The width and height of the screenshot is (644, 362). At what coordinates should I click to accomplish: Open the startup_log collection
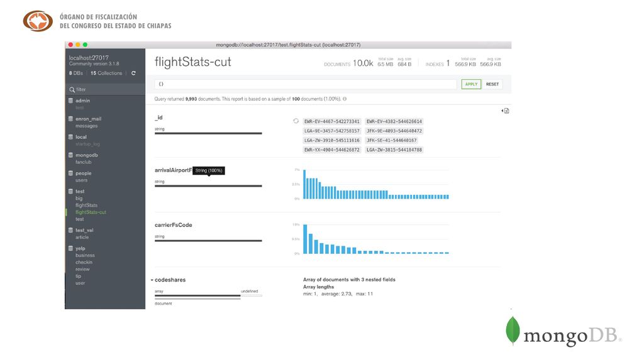pyautogui.click(x=87, y=144)
